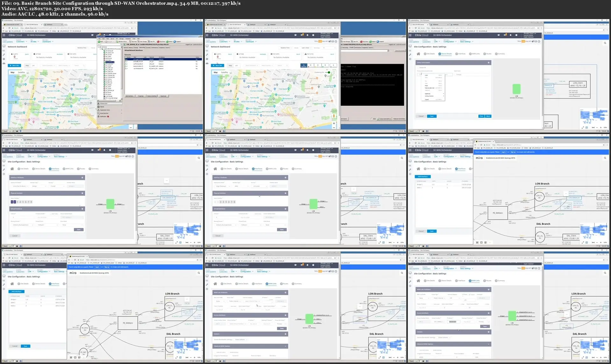
Task: In fifth thumbnail, go to WAN Links step
Action: (272, 169)
